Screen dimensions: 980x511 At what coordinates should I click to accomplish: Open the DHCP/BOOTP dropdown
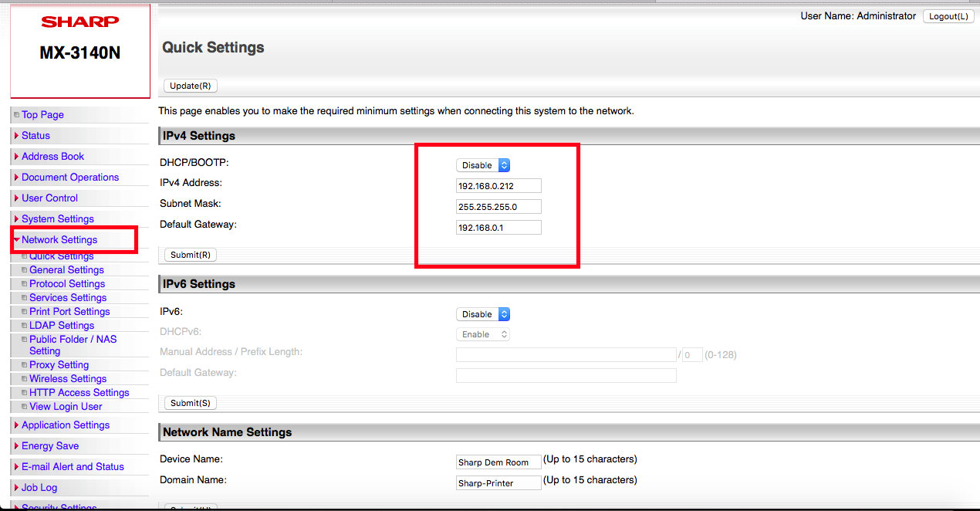tap(482, 164)
